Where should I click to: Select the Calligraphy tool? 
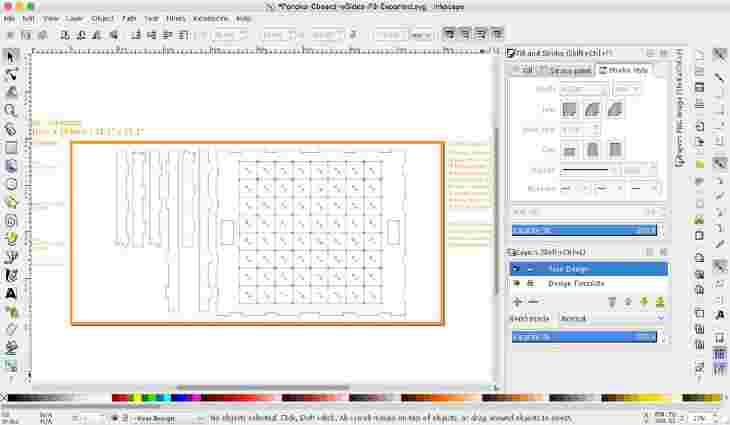[x=11, y=275]
